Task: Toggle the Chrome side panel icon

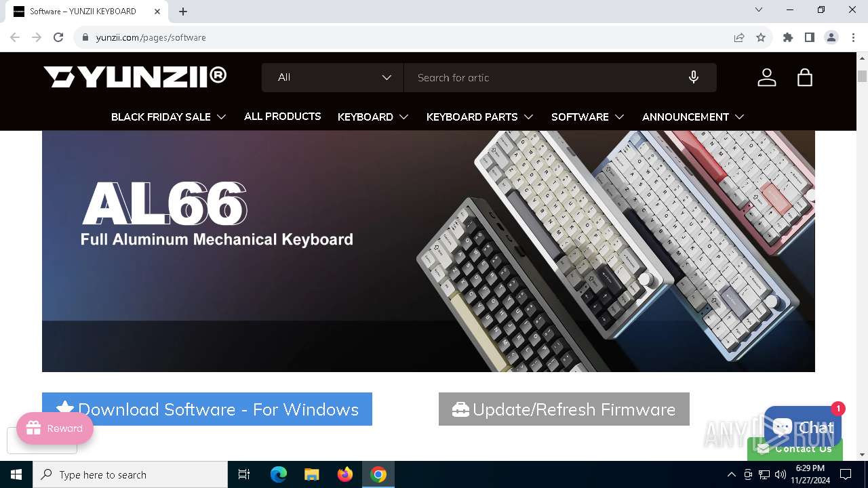Action: (x=810, y=37)
